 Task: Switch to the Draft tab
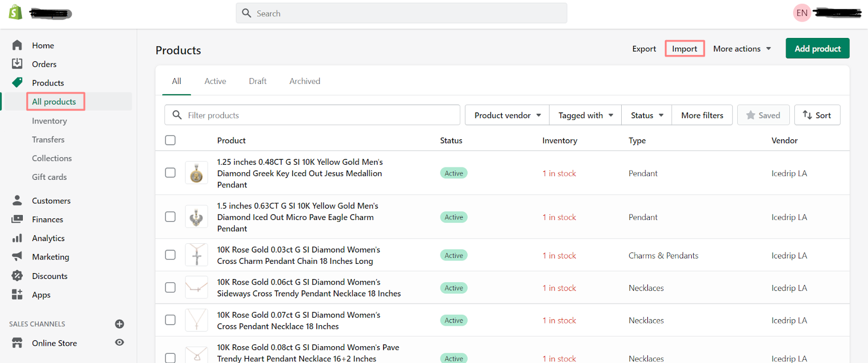[x=258, y=81]
